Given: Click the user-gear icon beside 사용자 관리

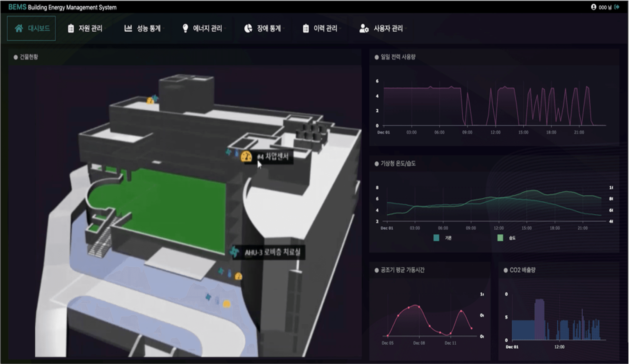Looking at the screenshot, I should 364,28.
